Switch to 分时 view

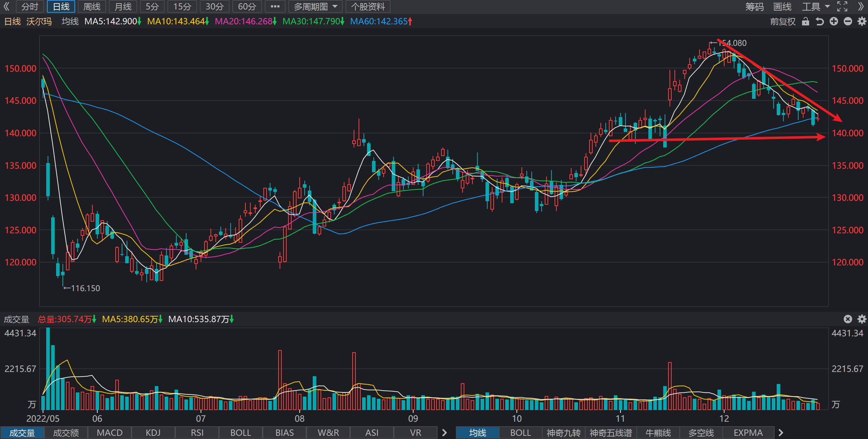[30, 6]
